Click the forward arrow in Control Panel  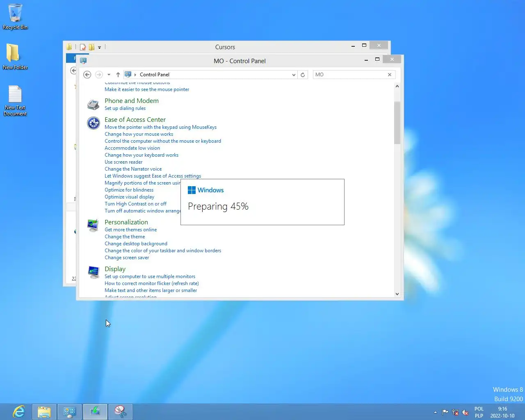pos(99,75)
